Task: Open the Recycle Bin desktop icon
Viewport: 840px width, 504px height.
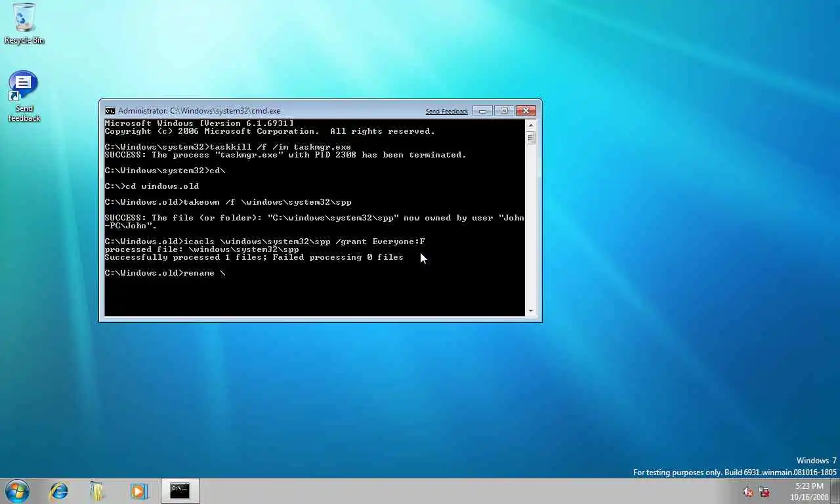Action: [24, 24]
